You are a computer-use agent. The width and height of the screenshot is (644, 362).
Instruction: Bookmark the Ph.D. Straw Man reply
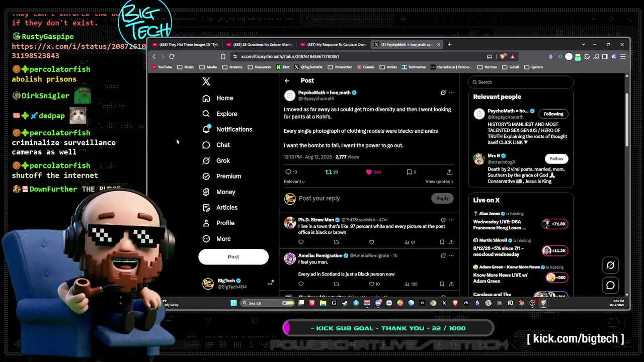pyautogui.click(x=442, y=242)
